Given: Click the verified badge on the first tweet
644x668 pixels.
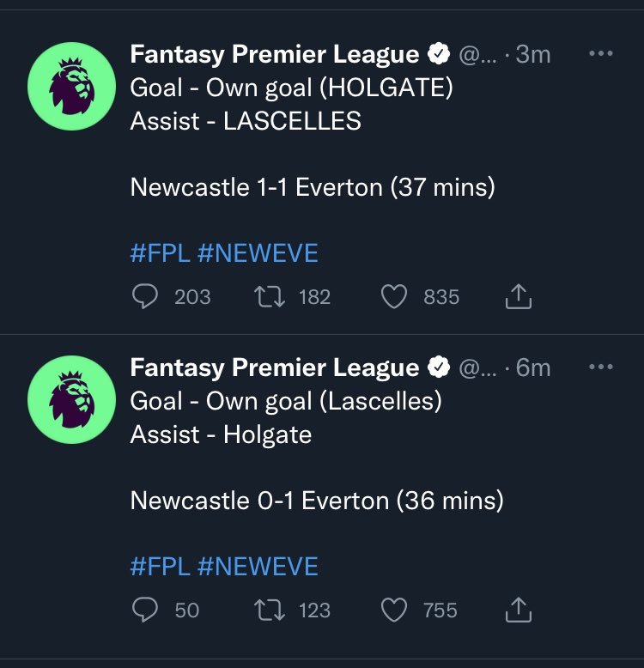Looking at the screenshot, I should 439,55.
